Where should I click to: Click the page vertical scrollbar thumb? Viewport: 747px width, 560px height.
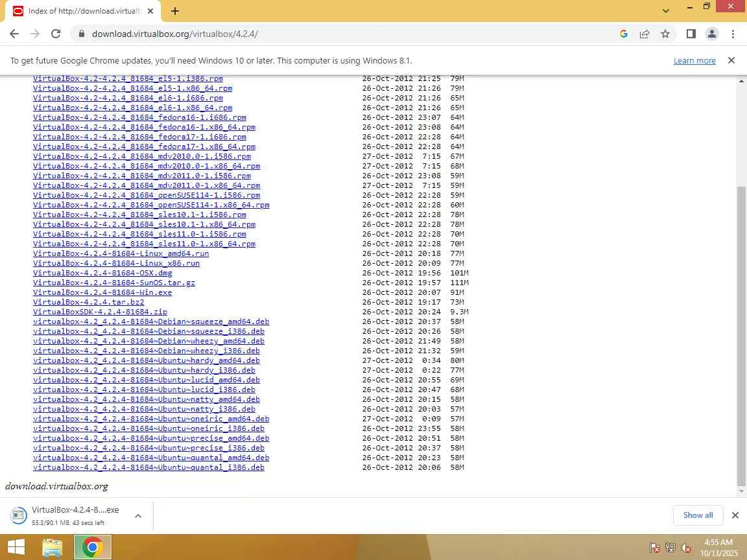741,336
